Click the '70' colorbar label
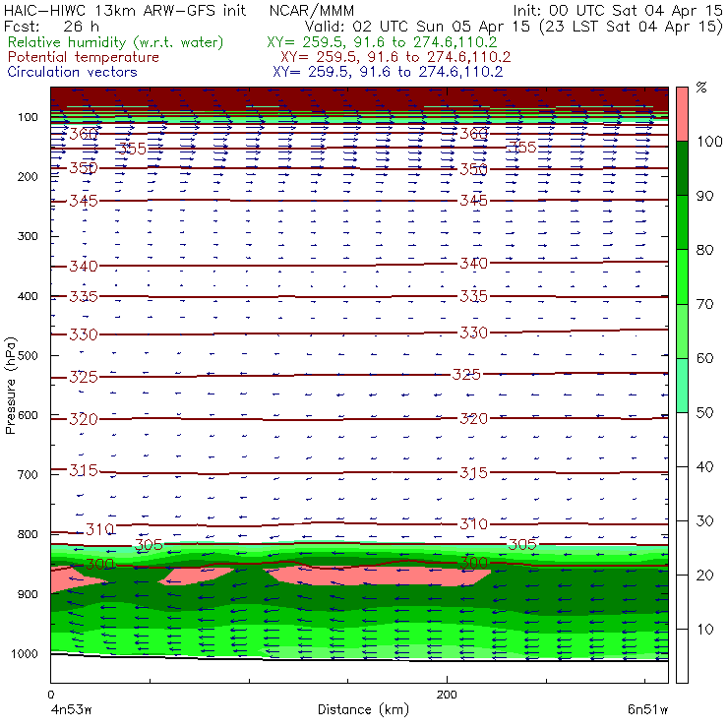This screenshot has height=728, width=728. pos(704,304)
